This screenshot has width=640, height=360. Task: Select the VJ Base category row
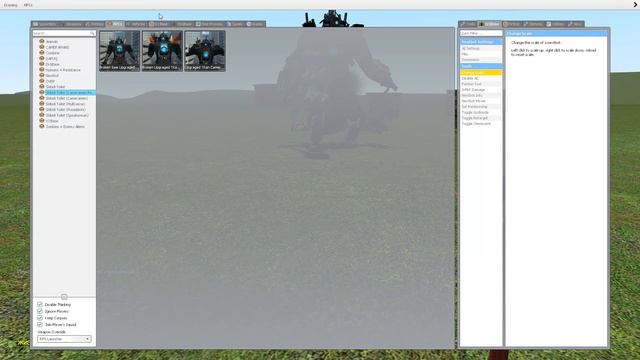point(52,121)
